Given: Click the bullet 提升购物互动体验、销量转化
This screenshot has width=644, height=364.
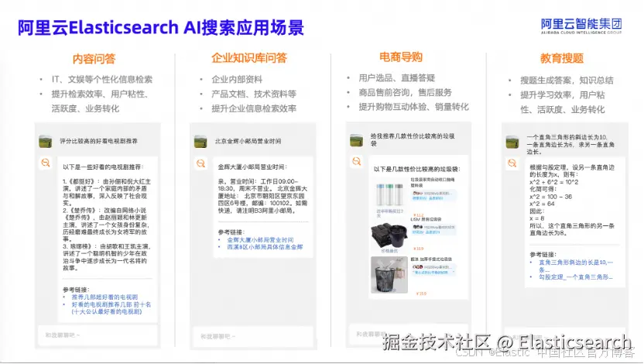Looking at the screenshot, I should coord(413,107).
